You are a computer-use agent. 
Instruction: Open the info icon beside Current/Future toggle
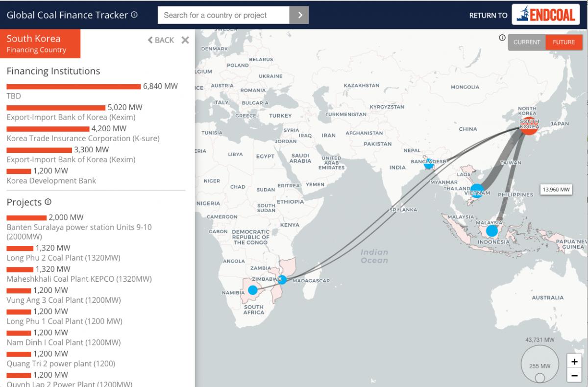tap(502, 38)
